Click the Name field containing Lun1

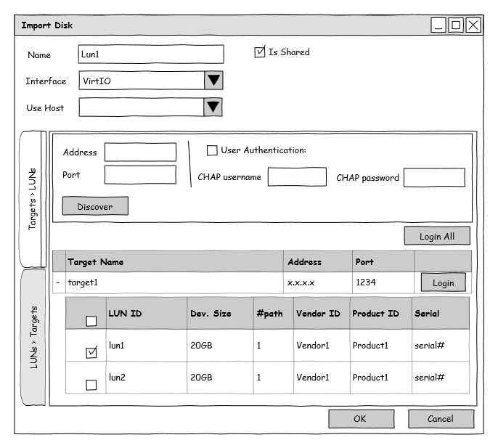(x=150, y=54)
